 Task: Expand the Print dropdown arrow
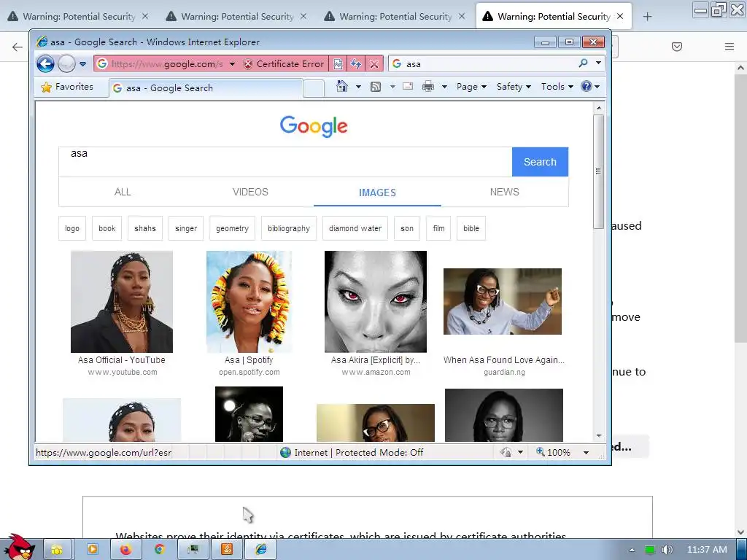coord(444,87)
